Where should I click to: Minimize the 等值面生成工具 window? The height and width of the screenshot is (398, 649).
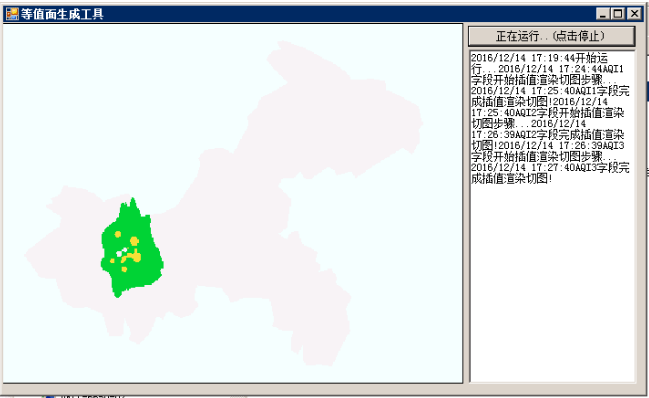click(x=603, y=14)
